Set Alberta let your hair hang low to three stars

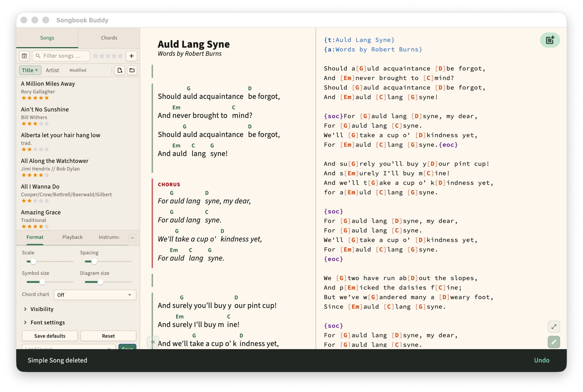35,149
